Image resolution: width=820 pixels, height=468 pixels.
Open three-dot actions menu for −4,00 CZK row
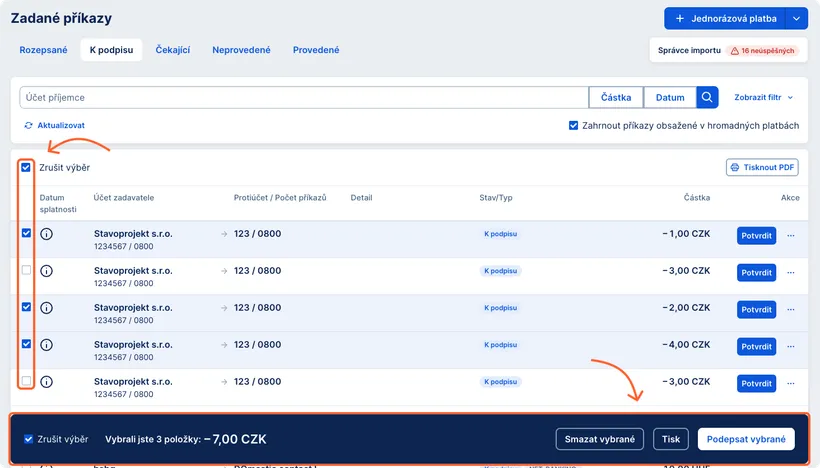pos(791,346)
